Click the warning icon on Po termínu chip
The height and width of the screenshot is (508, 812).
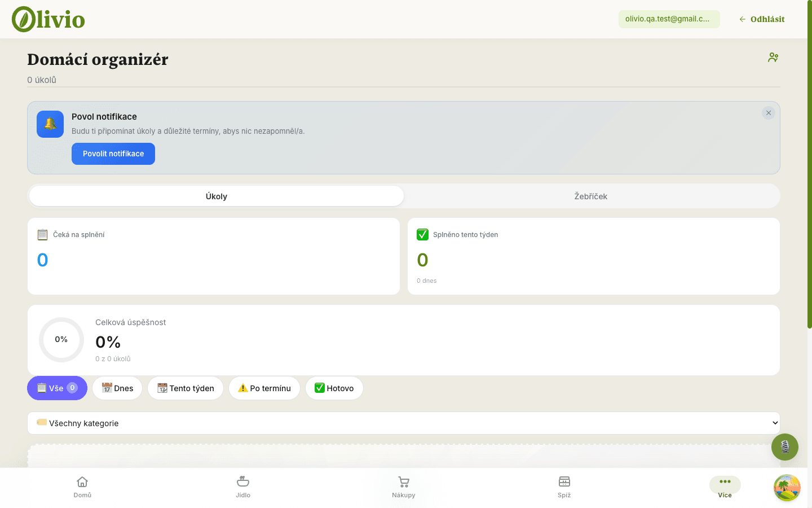click(x=243, y=388)
